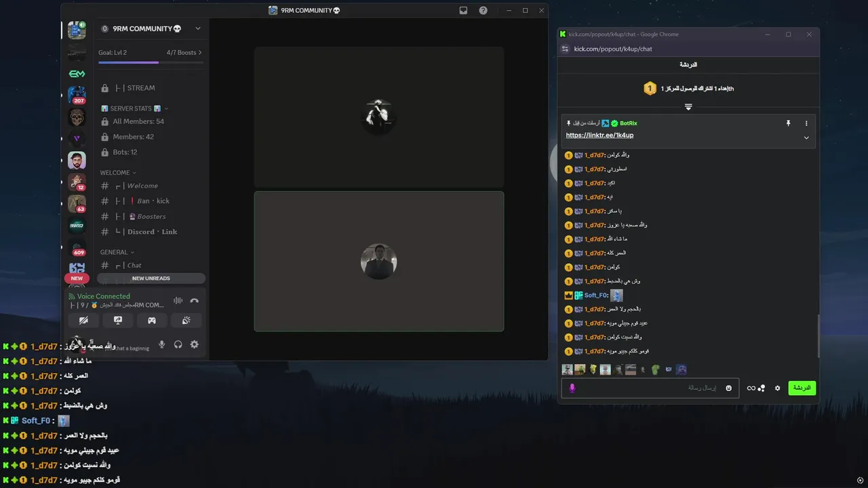
Task: Select the top participant video tile
Action: tap(379, 117)
